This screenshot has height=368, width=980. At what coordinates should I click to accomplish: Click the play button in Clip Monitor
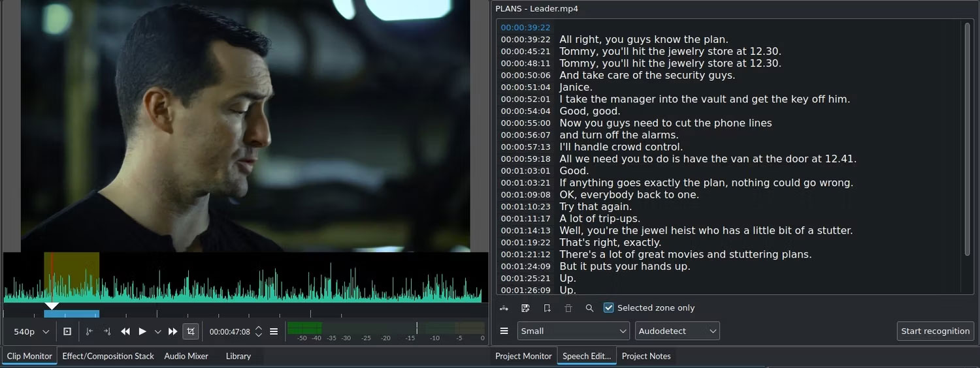click(142, 331)
